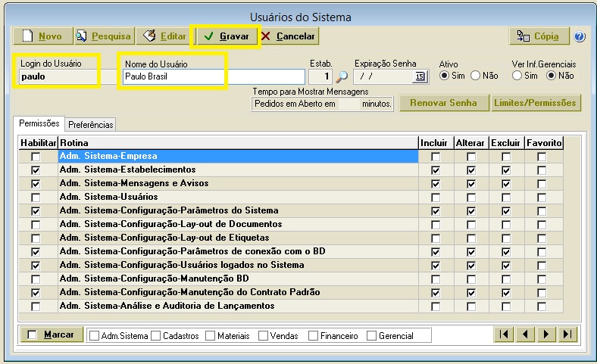597x364 pixels.
Task: Open Limites/Permissões button
Action: pyautogui.click(x=536, y=103)
